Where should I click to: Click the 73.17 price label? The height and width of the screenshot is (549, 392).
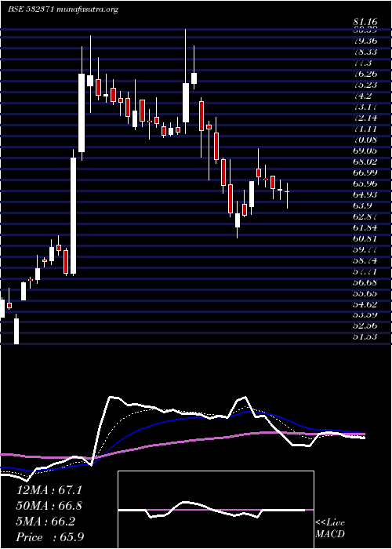[365, 107]
